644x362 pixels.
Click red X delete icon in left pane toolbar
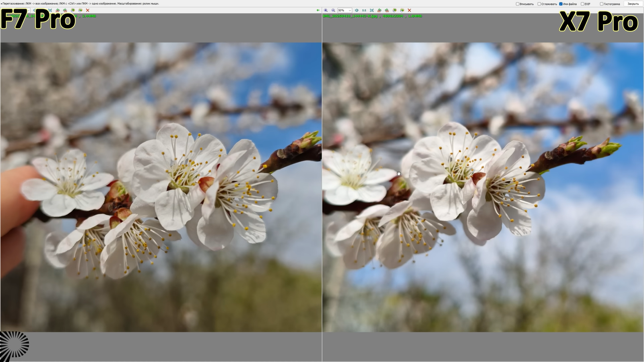coord(87,10)
